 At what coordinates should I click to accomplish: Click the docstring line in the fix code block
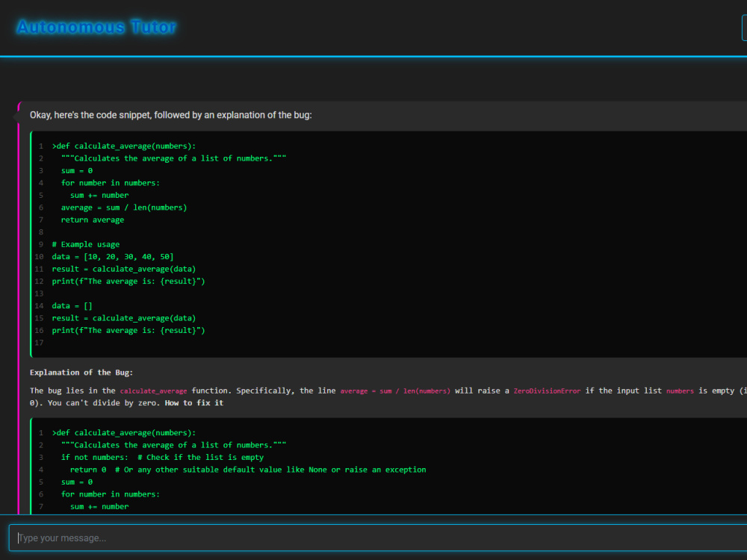(173, 445)
